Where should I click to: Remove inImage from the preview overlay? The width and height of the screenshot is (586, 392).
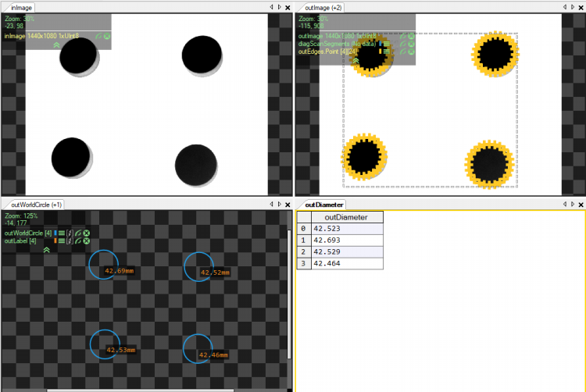tap(106, 36)
